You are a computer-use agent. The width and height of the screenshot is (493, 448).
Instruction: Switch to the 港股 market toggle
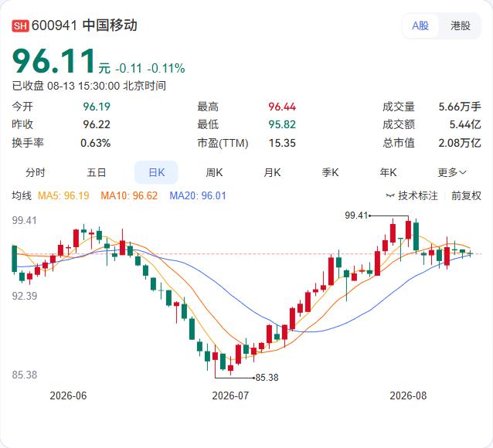(461, 25)
